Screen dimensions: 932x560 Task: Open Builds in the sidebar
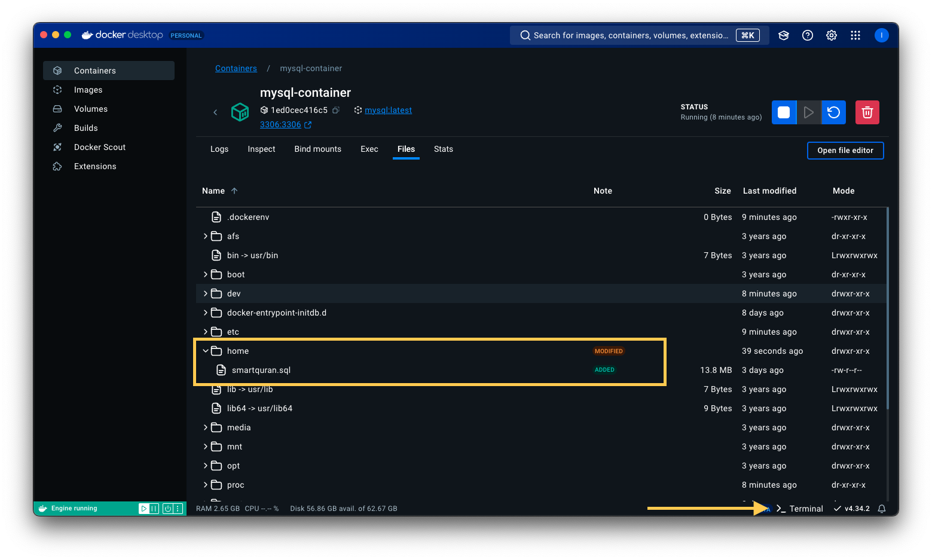coord(109,128)
